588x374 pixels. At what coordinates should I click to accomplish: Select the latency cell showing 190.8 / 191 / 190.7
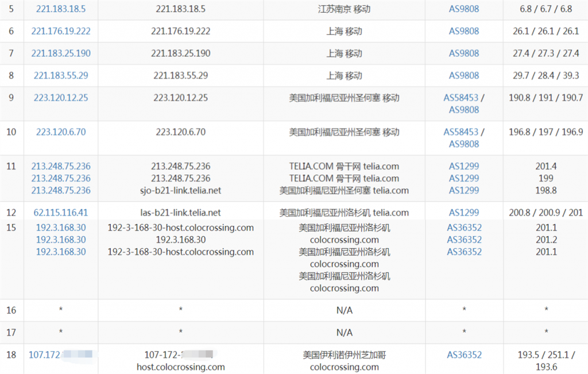546,98
